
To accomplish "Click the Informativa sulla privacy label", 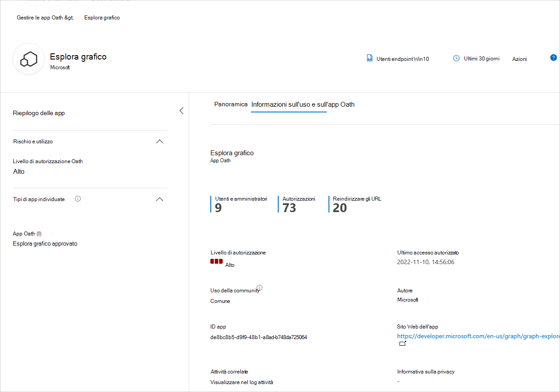I will pos(426,372).
